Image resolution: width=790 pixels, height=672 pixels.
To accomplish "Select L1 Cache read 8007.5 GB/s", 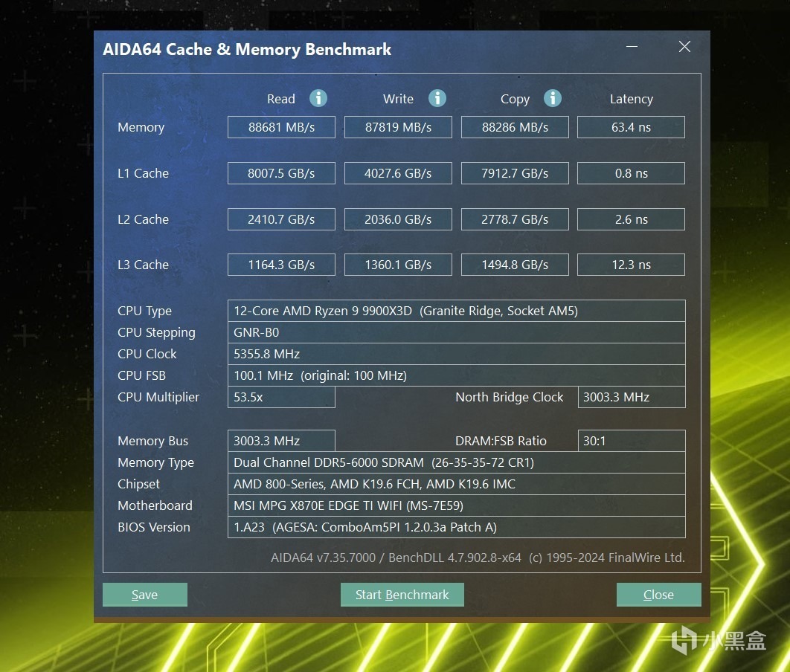I will click(x=281, y=173).
